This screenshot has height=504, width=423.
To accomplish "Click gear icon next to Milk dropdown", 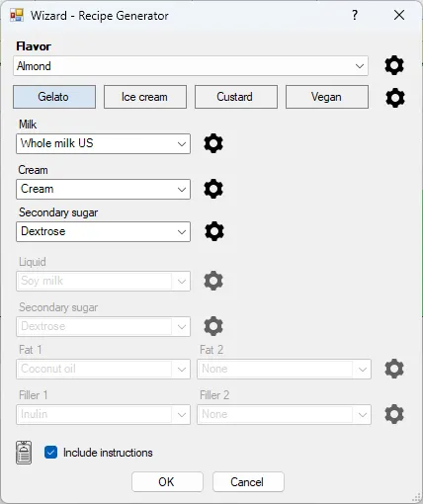I will 213,143.
